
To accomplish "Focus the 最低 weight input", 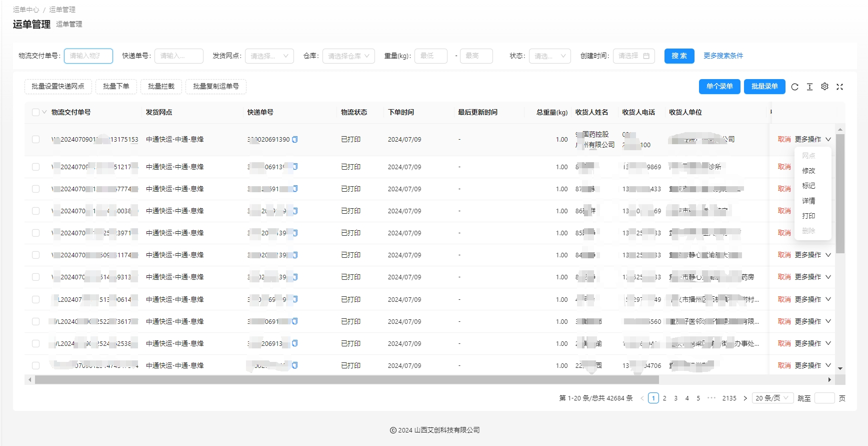I will (431, 56).
